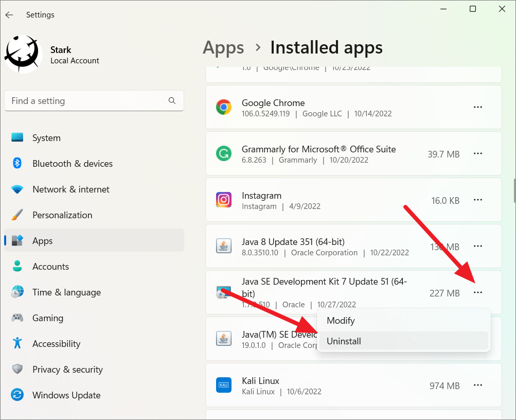The height and width of the screenshot is (420, 516).
Task: Open Time & language settings
Action: (x=94, y=292)
